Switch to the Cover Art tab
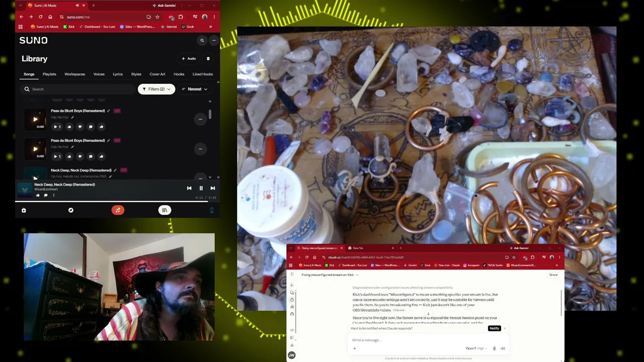Viewport: 644px width, 362px height. pyautogui.click(x=157, y=74)
